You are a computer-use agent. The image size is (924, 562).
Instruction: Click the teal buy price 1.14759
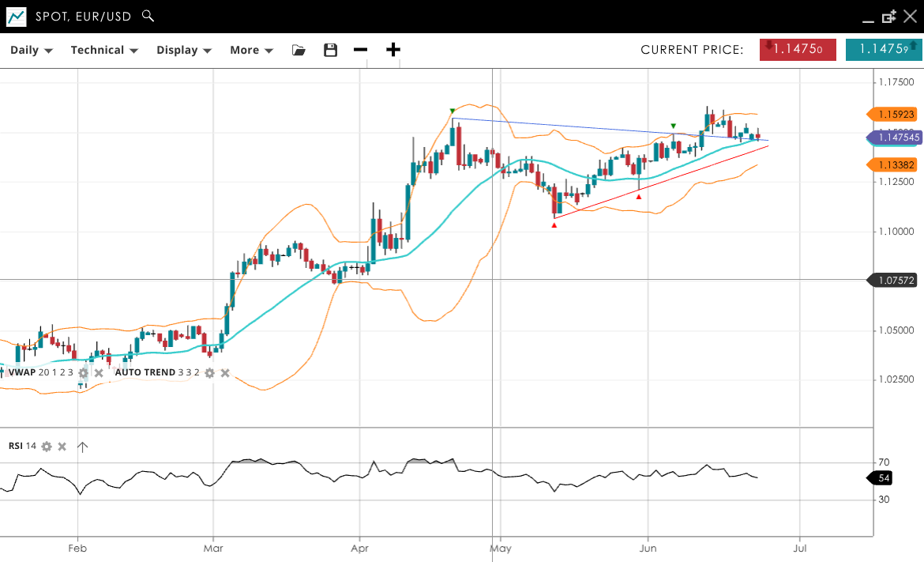(883, 49)
